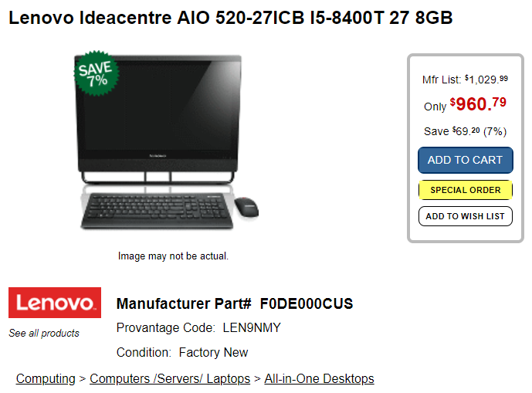
Task: Open Computers /Servers/ Laptops breadcrumb link
Action: [170, 378]
